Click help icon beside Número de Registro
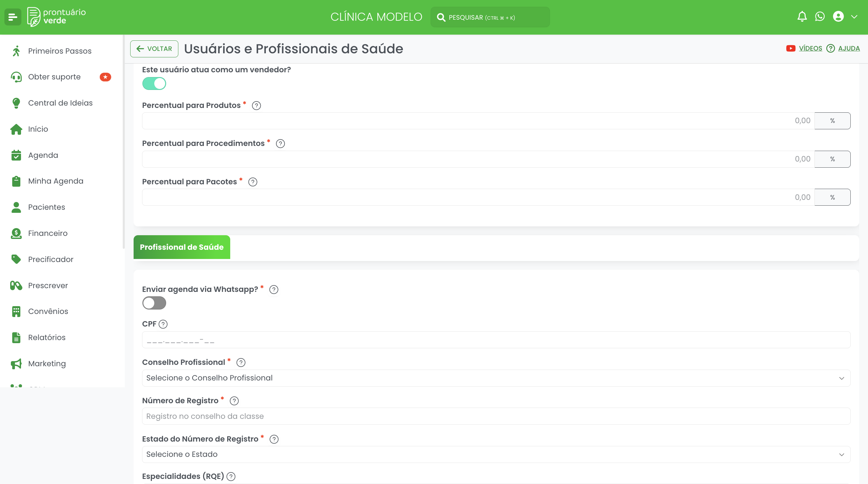The width and height of the screenshot is (868, 484). pyautogui.click(x=234, y=401)
